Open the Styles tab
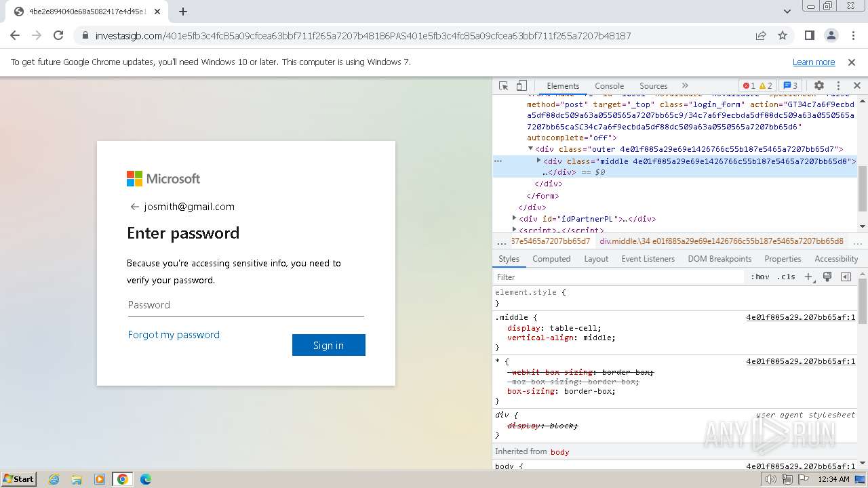The width and height of the screenshot is (868, 488). coord(509,259)
